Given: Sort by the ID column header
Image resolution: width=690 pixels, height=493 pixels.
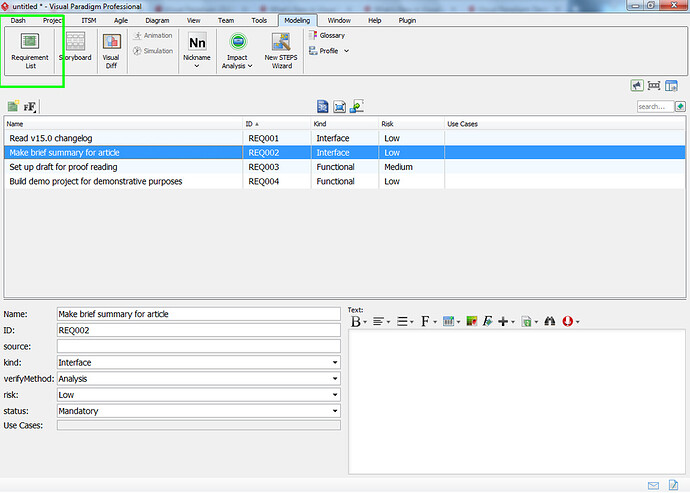Looking at the screenshot, I should [x=276, y=124].
